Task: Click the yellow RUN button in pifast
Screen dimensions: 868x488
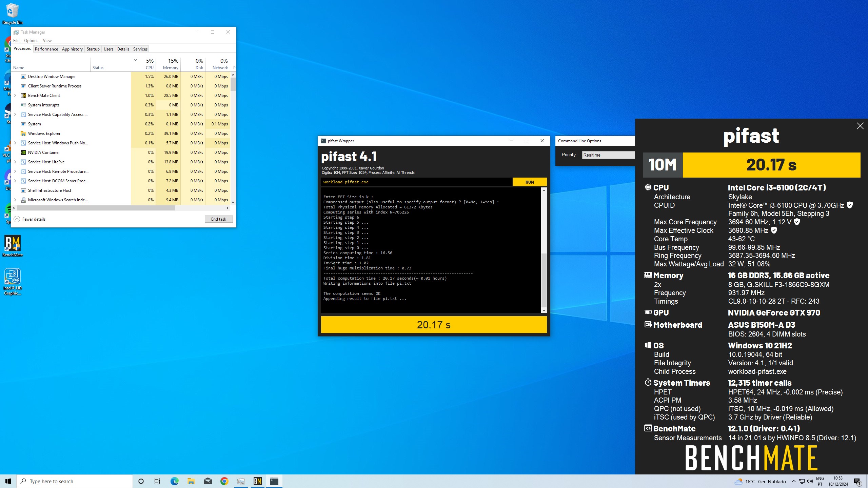Action: point(530,182)
